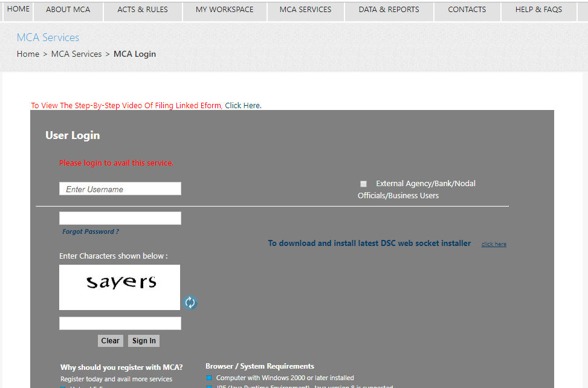Screen dimensions: 588x388
Task: Click the Enter Username field
Action: [120, 189]
